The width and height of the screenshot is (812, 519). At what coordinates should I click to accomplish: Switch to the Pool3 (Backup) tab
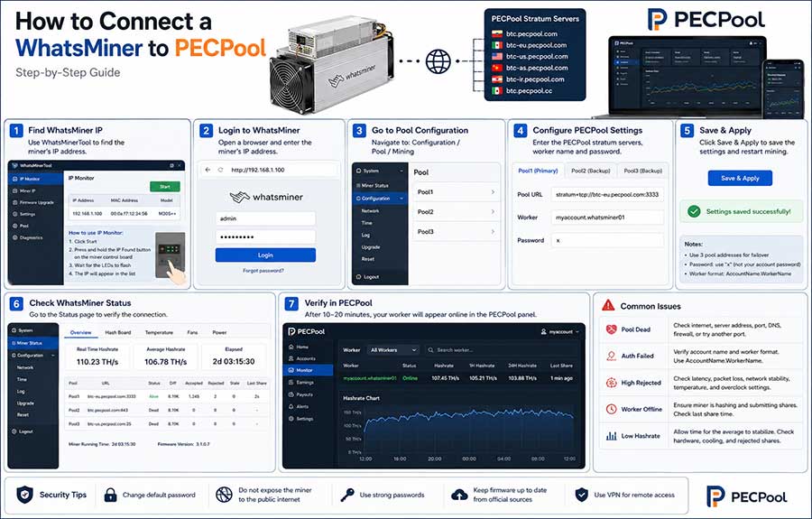[x=642, y=171]
